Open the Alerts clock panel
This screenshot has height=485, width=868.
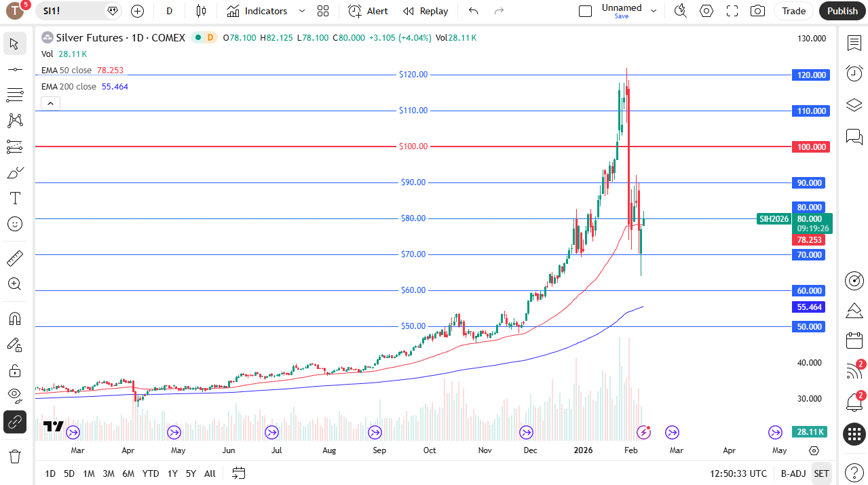click(854, 74)
